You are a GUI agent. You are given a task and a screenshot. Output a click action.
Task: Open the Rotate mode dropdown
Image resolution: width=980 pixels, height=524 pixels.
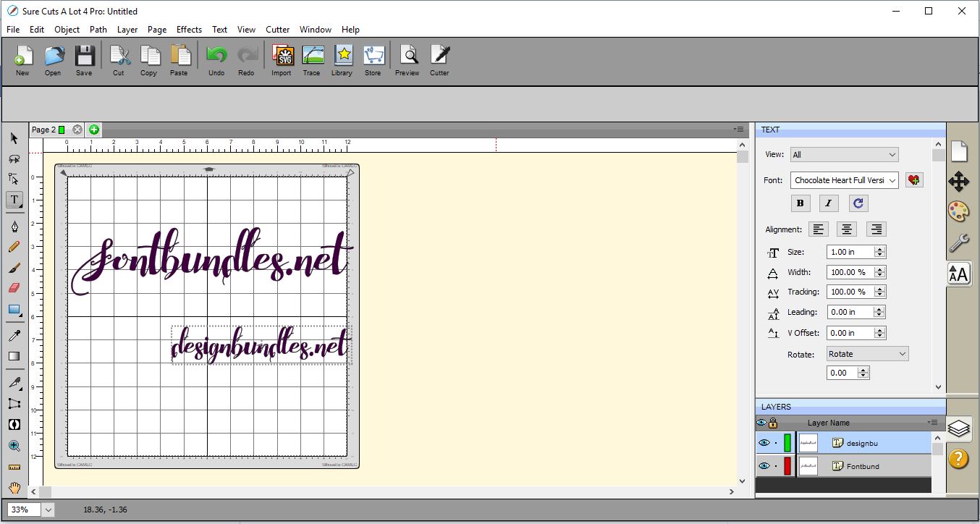[x=867, y=354]
